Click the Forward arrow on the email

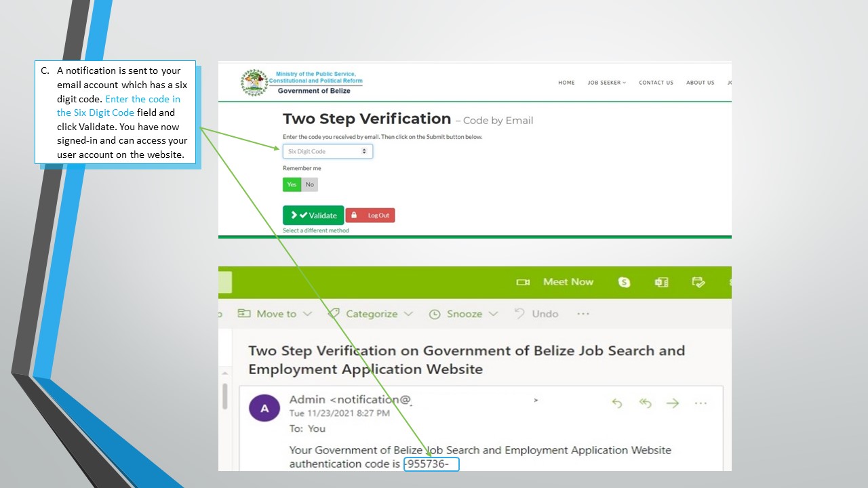tap(673, 403)
